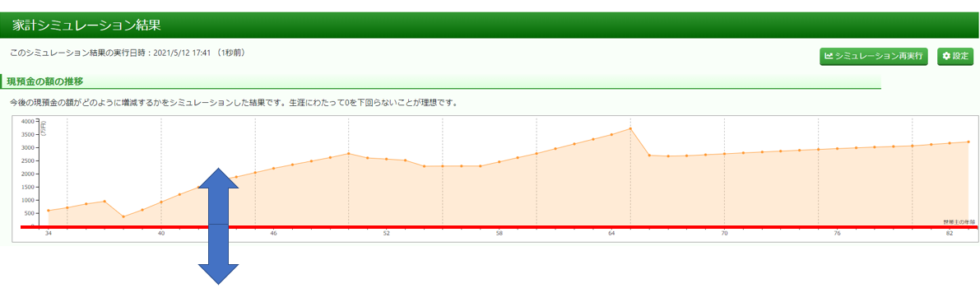The width and height of the screenshot is (980, 302).
Task: Click the x-axis label 82
Action: 950,233
